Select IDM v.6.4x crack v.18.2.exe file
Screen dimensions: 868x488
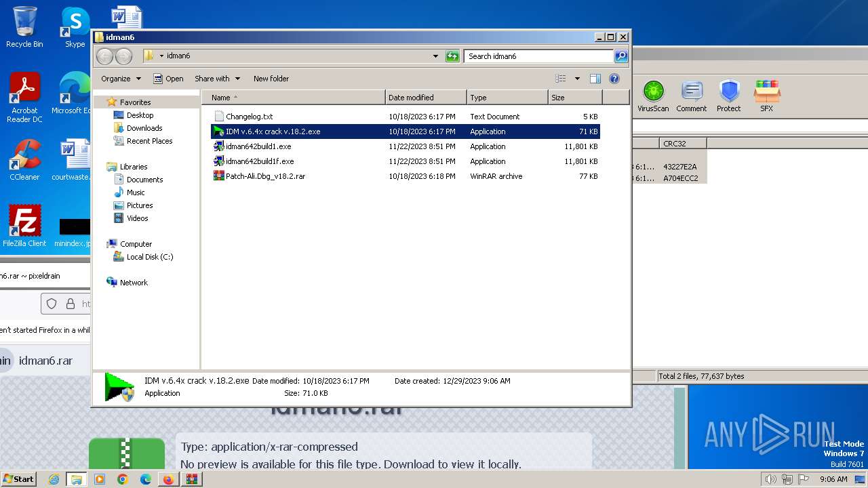[x=406, y=131]
